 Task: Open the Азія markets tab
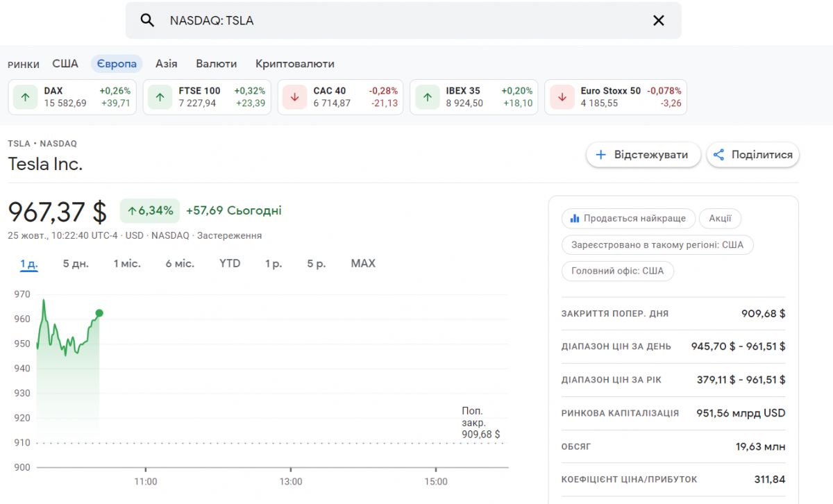167,64
